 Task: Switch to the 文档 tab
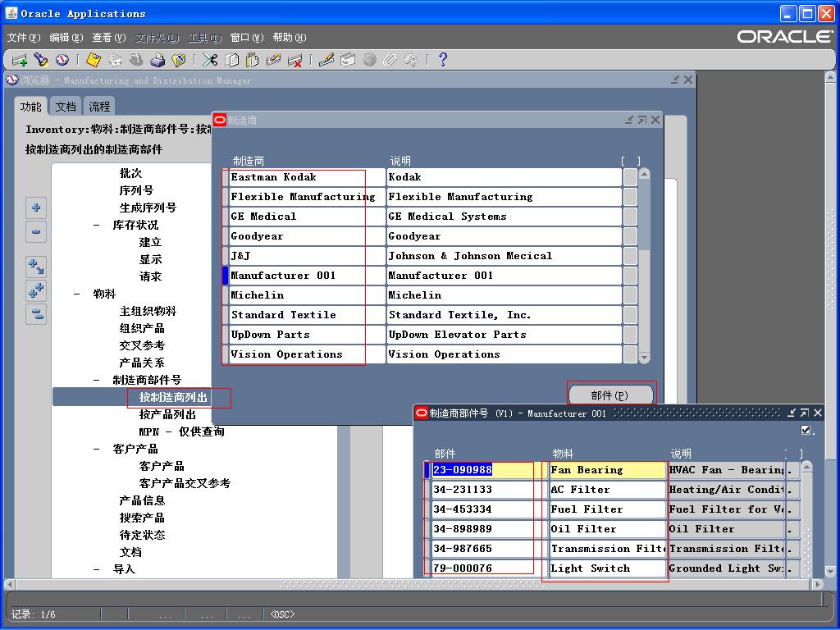(x=66, y=107)
